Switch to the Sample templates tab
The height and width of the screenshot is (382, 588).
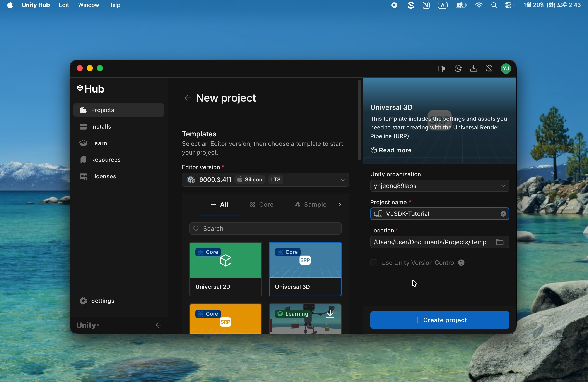click(311, 205)
